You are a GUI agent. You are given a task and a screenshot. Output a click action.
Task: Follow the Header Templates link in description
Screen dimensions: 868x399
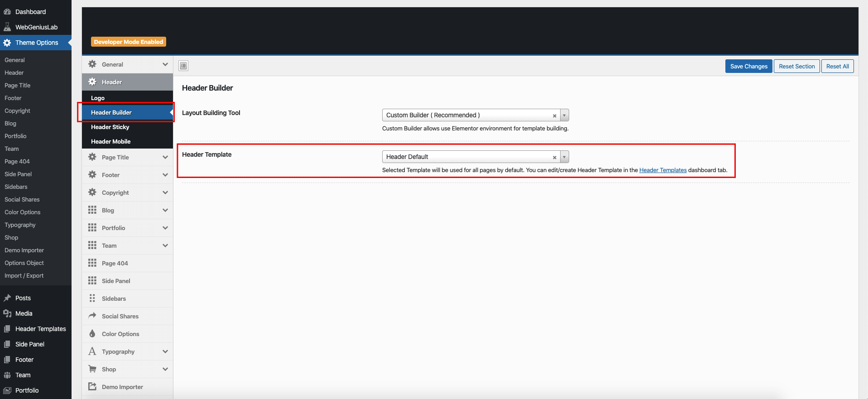(x=663, y=170)
